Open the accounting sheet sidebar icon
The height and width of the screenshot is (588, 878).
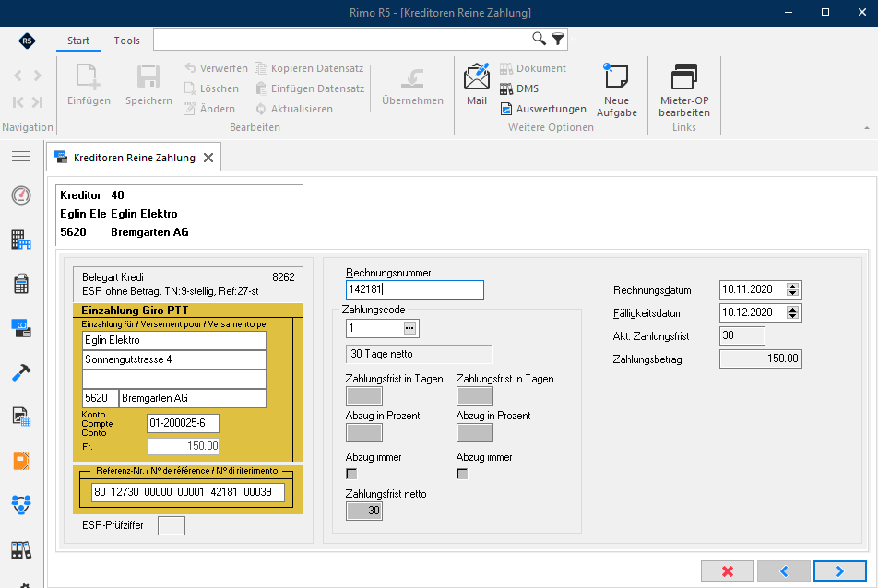(x=21, y=417)
